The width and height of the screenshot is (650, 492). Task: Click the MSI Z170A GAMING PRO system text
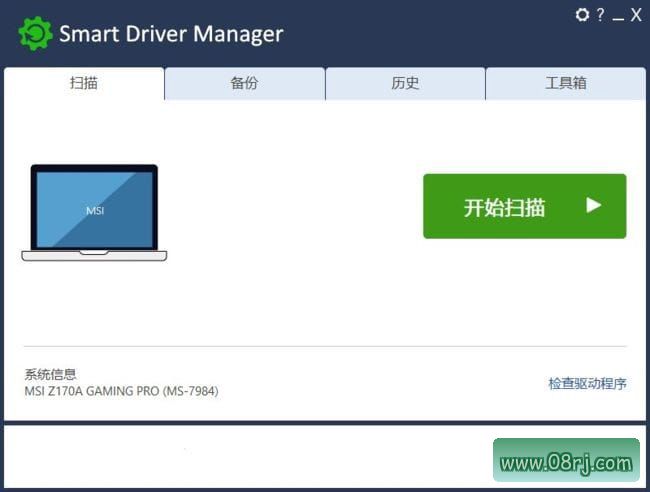tap(121, 391)
